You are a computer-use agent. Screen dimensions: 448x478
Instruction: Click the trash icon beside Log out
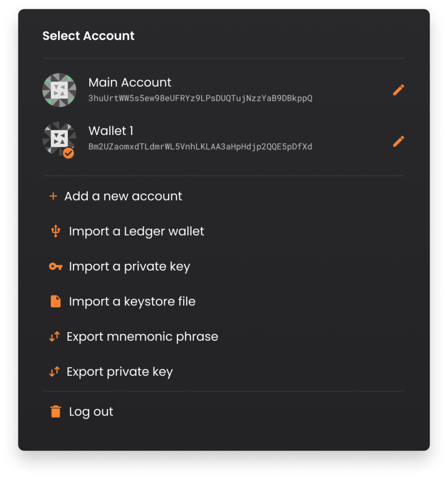tap(56, 411)
